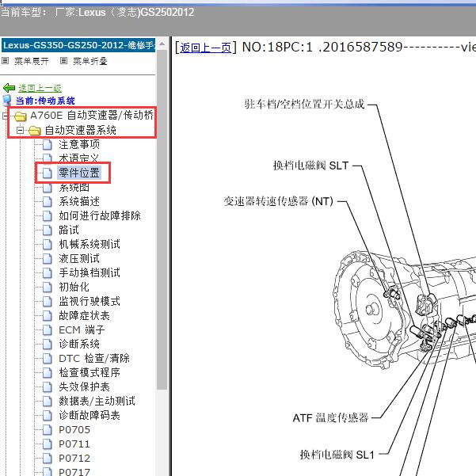Viewport: 476px width, 476px height.
Task: Click the sidebar vertical scrollbar thumb
Action: coord(162,219)
